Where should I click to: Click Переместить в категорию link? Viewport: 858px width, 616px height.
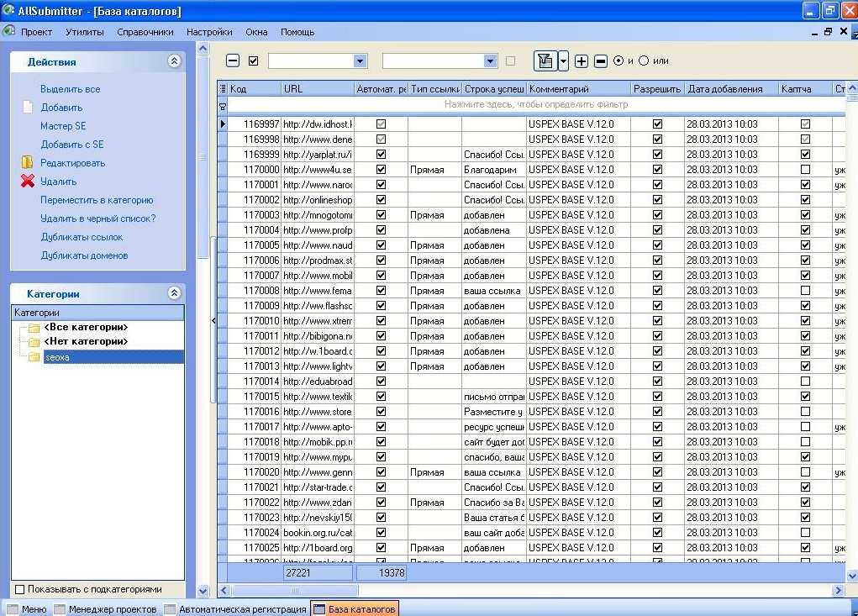(97, 200)
